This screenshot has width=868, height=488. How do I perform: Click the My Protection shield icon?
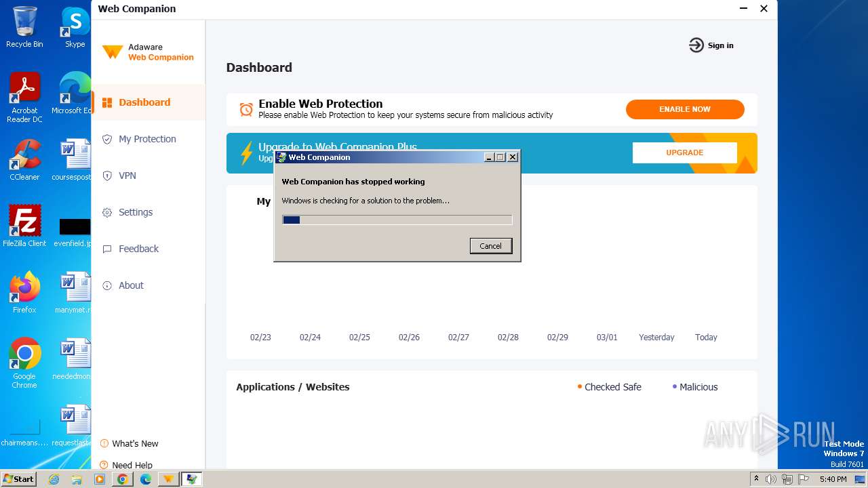click(107, 139)
